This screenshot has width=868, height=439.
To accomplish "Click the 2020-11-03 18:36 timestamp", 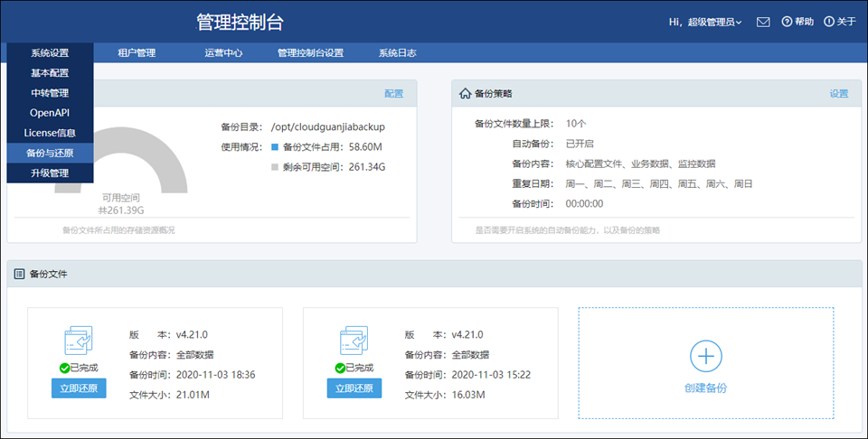I will 216,375.
